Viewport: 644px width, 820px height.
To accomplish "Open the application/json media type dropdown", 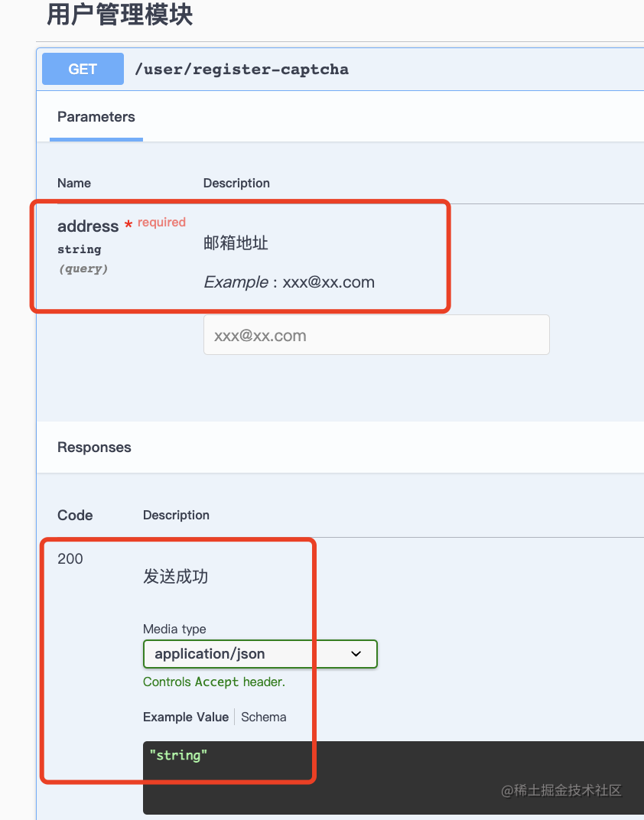I will 259,654.
